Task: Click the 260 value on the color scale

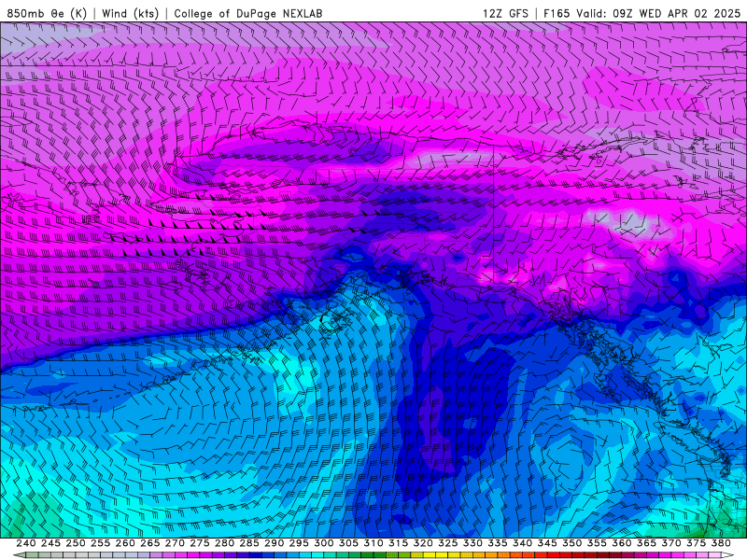Action: (x=125, y=543)
